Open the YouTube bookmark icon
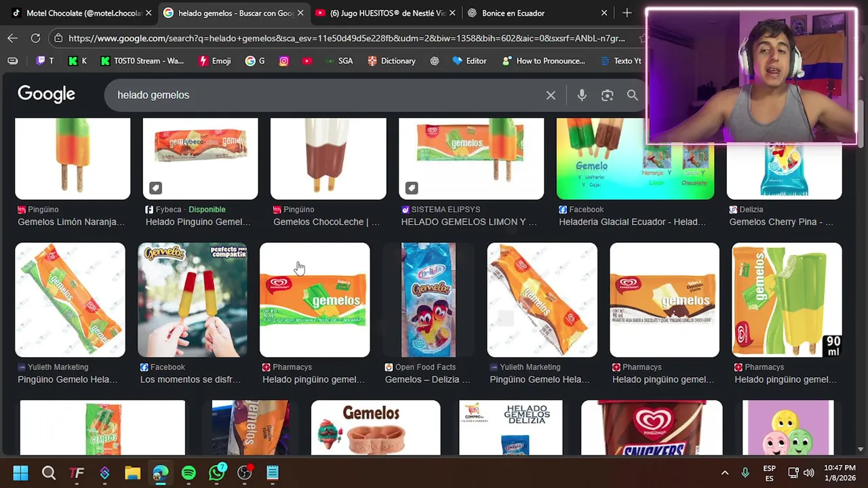The height and width of the screenshot is (488, 868). (x=307, y=61)
